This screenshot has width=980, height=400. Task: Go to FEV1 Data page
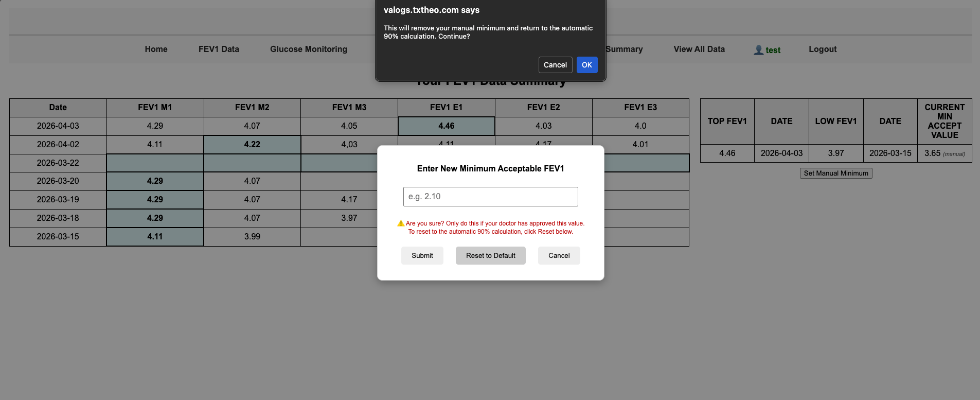pos(219,49)
